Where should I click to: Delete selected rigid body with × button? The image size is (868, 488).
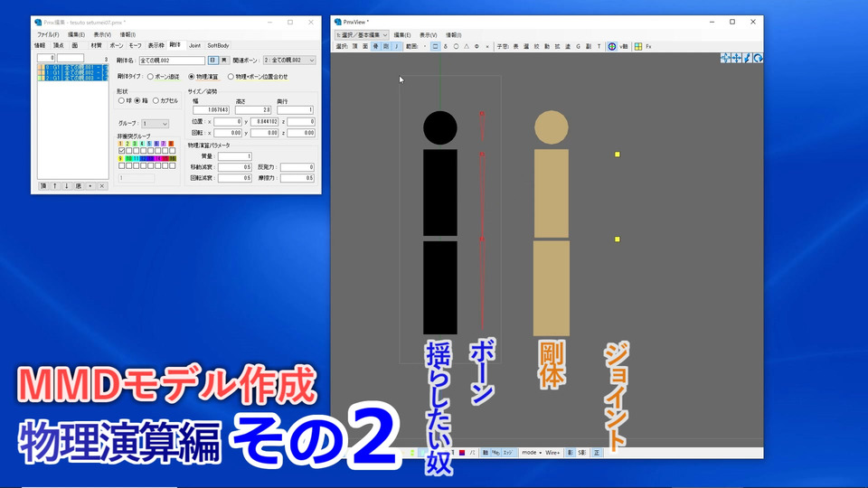tap(102, 186)
